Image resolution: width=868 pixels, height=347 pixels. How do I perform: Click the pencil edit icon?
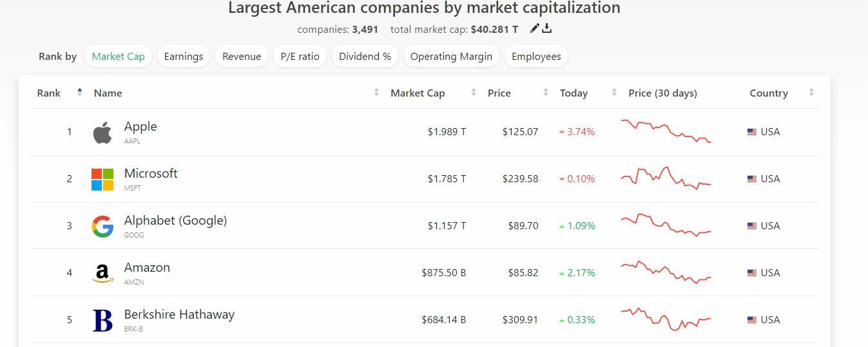point(534,28)
